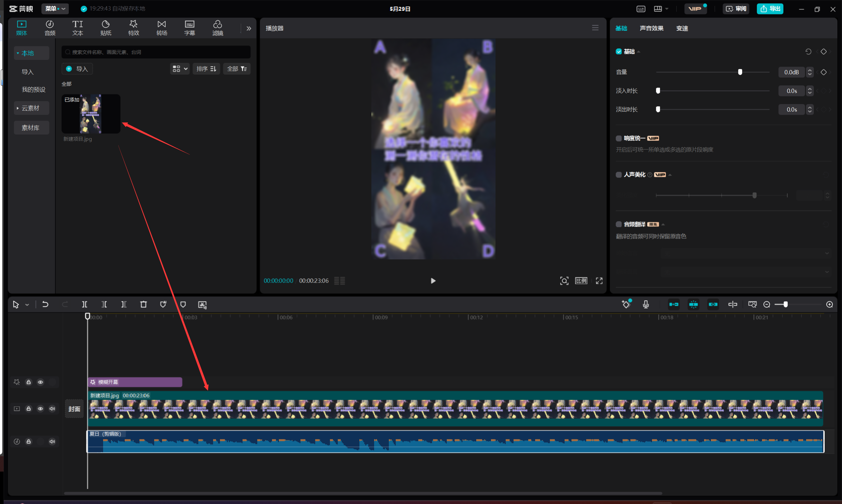Click the VIP button in title bar
842x504 pixels.
(695, 9)
